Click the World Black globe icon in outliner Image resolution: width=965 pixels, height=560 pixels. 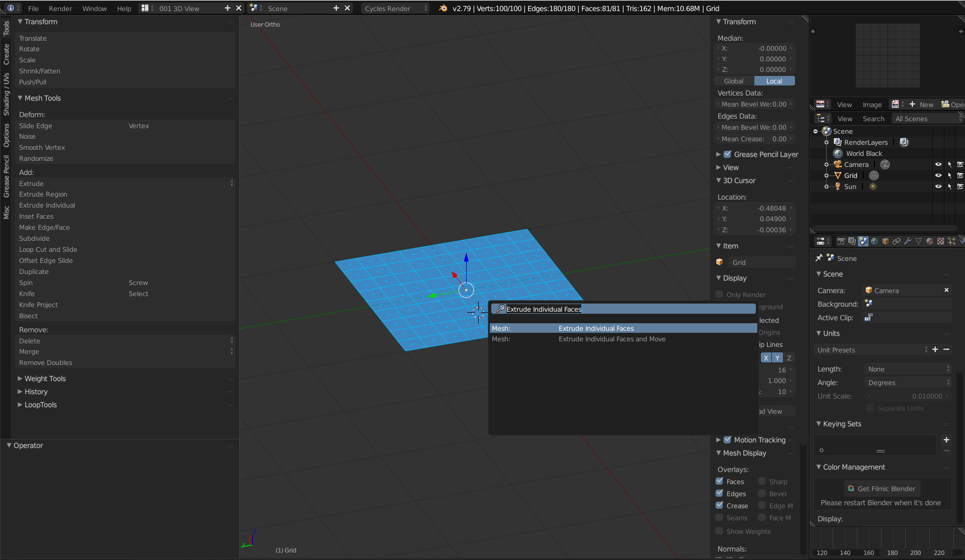(x=838, y=153)
